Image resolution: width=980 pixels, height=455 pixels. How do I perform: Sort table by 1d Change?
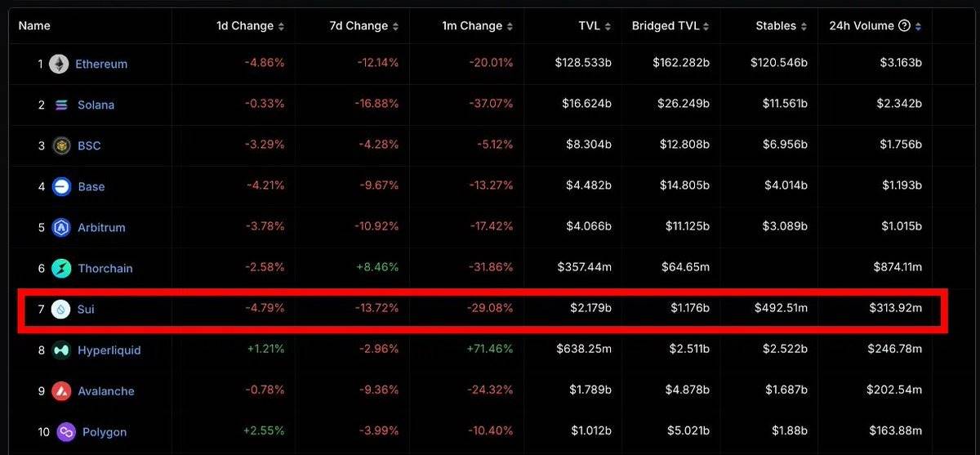pos(250,26)
